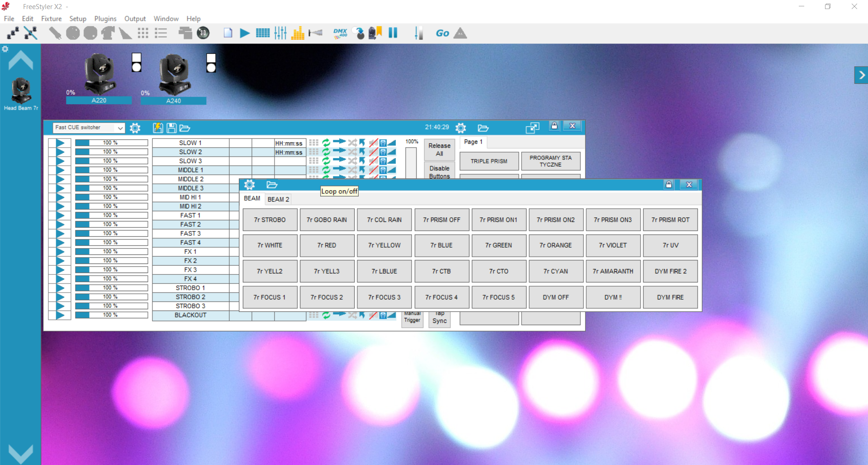Select the A220 moving head fixture
Image resolution: width=868 pixels, height=465 pixels.
coord(100,74)
